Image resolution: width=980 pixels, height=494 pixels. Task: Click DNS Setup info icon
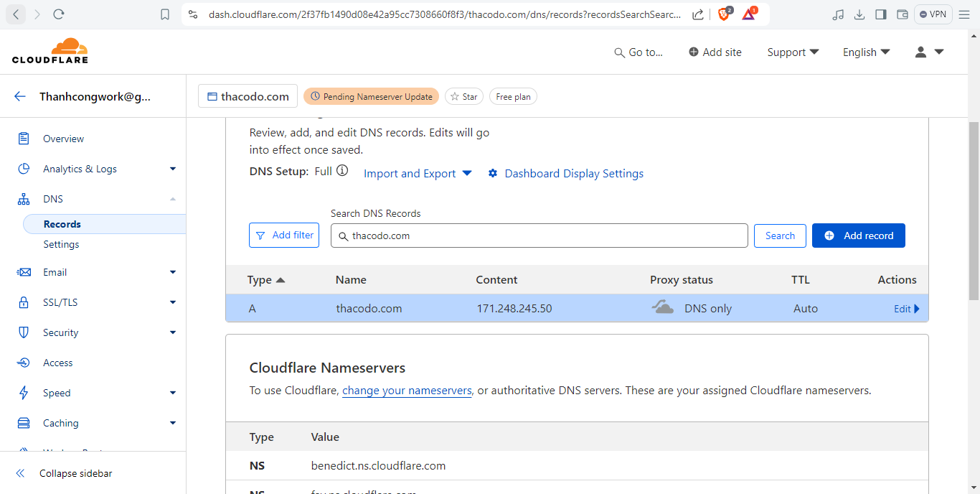(x=342, y=171)
